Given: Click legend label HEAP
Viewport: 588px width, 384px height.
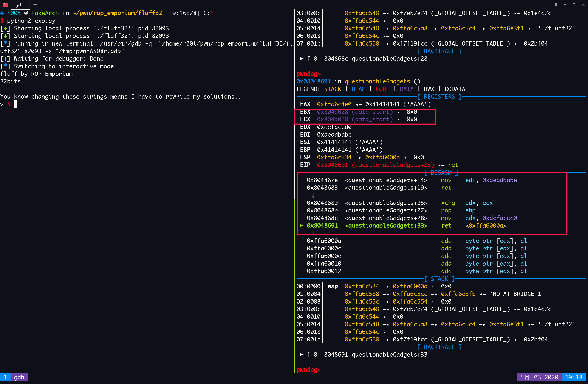Looking at the screenshot, I should pyautogui.click(x=358, y=89).
